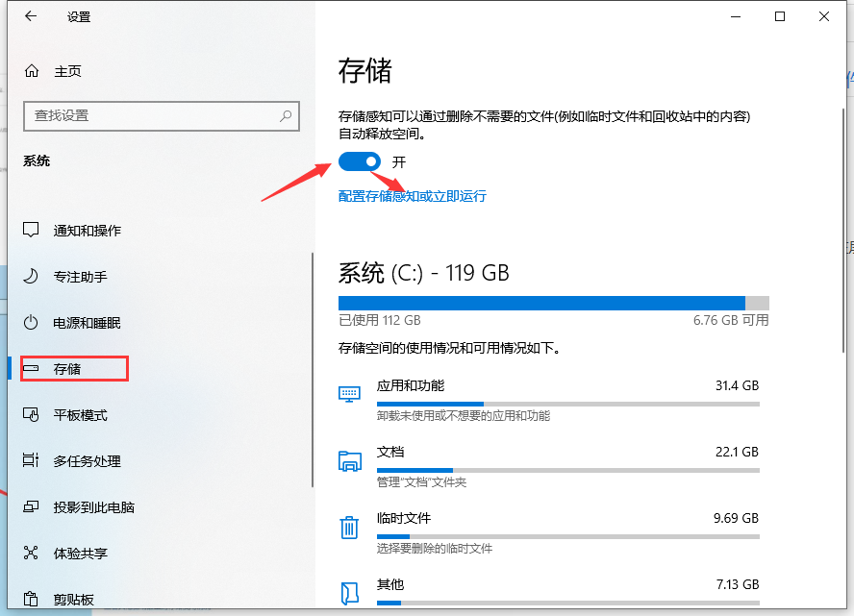Open the 其他 storage category

[390, 584]
